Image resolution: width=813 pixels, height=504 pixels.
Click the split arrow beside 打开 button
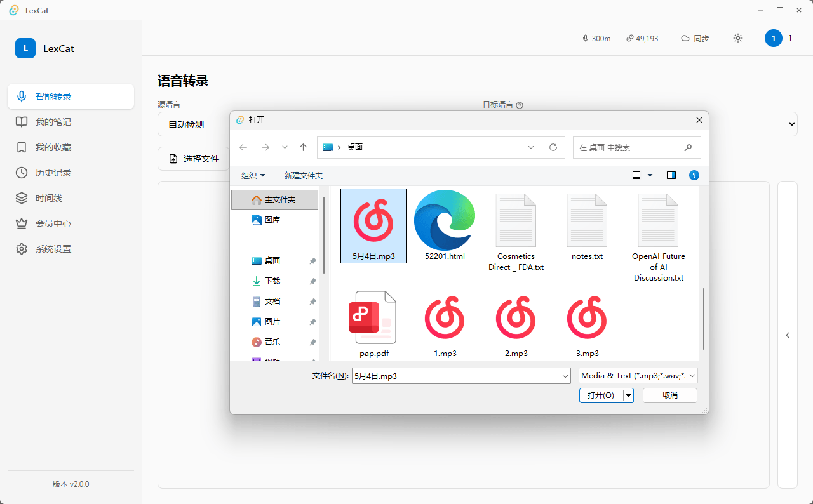(x=628, y=395)
